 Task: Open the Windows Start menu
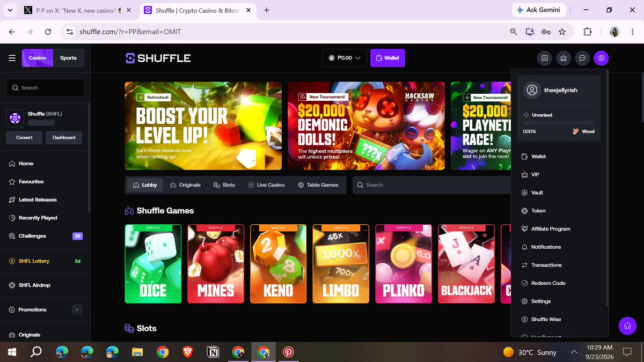click(x=11, y=352)
